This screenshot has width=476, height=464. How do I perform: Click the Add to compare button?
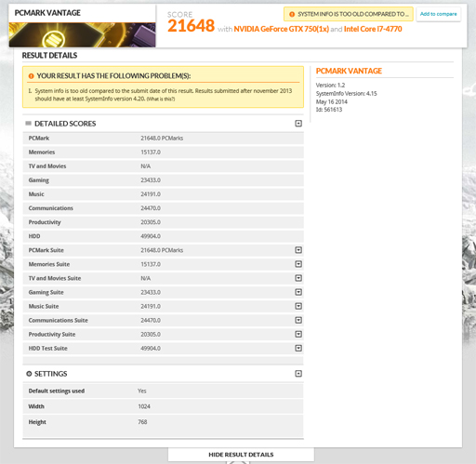click(438, 14)
